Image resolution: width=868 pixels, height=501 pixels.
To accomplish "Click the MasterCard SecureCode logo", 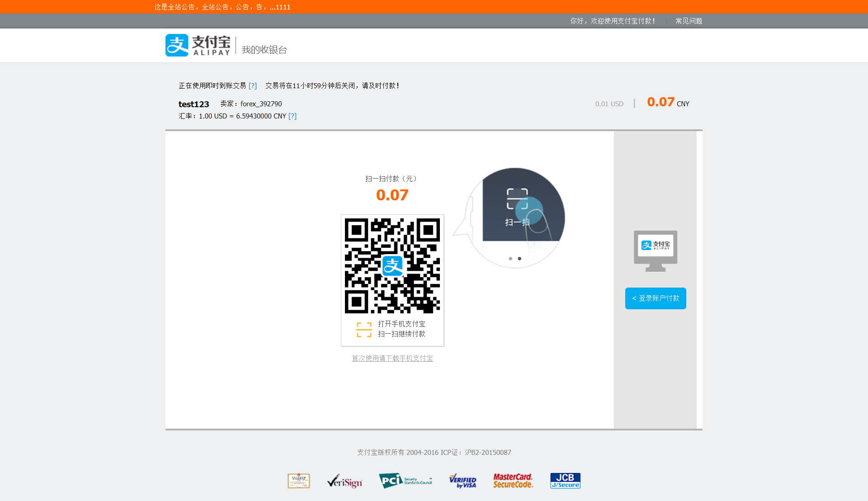I will click(513, 481).
